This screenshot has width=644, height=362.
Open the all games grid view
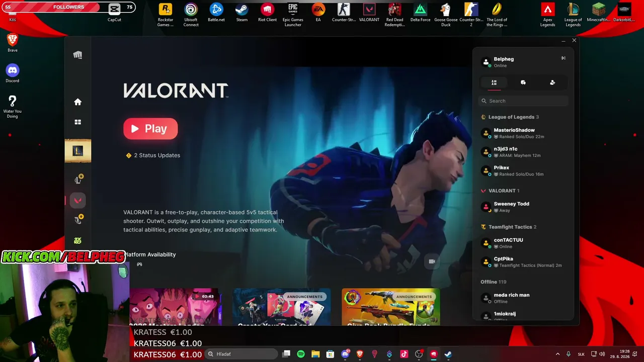point(77,122)
